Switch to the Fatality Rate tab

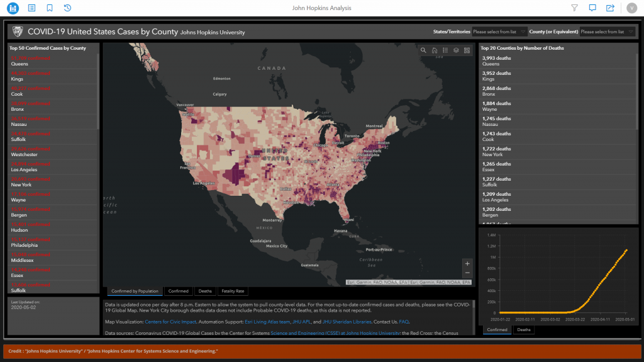tap(233, 291)
